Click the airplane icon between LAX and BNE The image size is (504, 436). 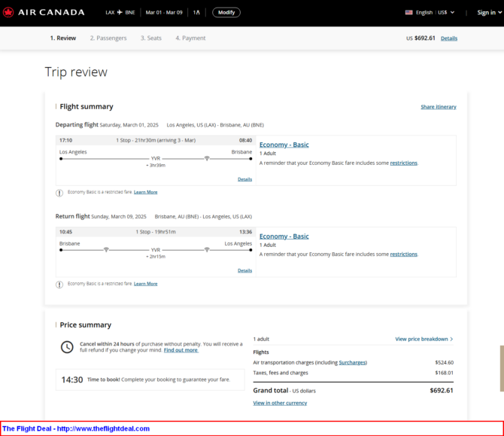(x=119, y=13)
